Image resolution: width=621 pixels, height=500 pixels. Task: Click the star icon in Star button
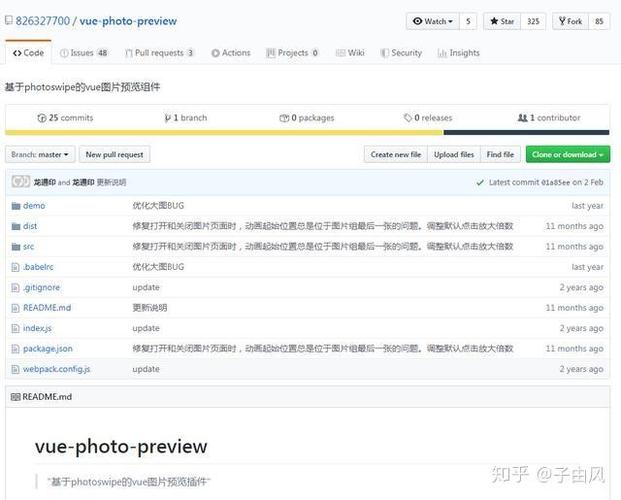[x=494, y=21]
